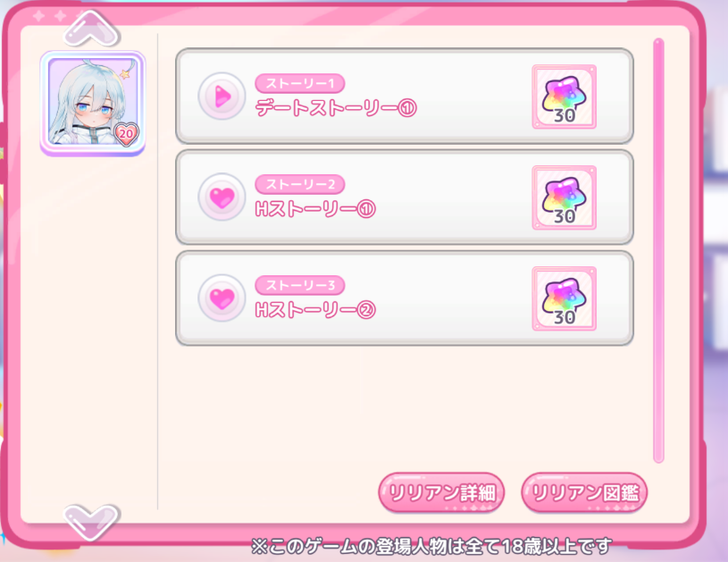
Task: Open the Hストーリー① title text
Action: click(315, 209)
